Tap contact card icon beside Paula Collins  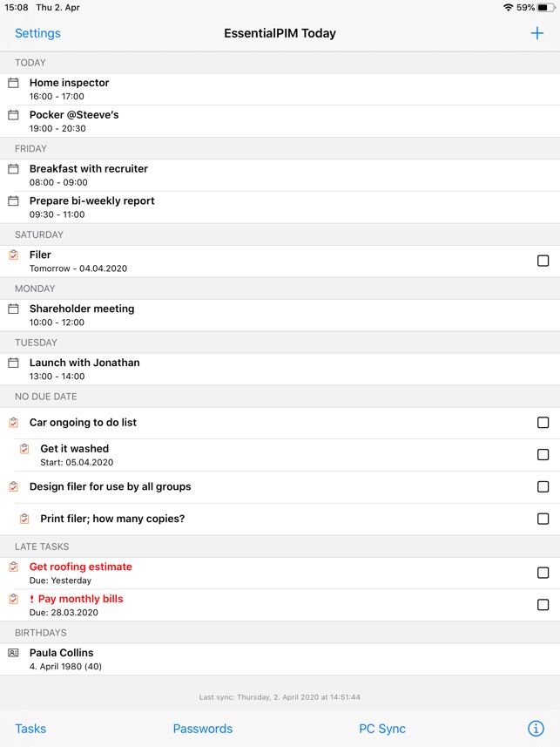pyautogui.click(x=13, y=653)
